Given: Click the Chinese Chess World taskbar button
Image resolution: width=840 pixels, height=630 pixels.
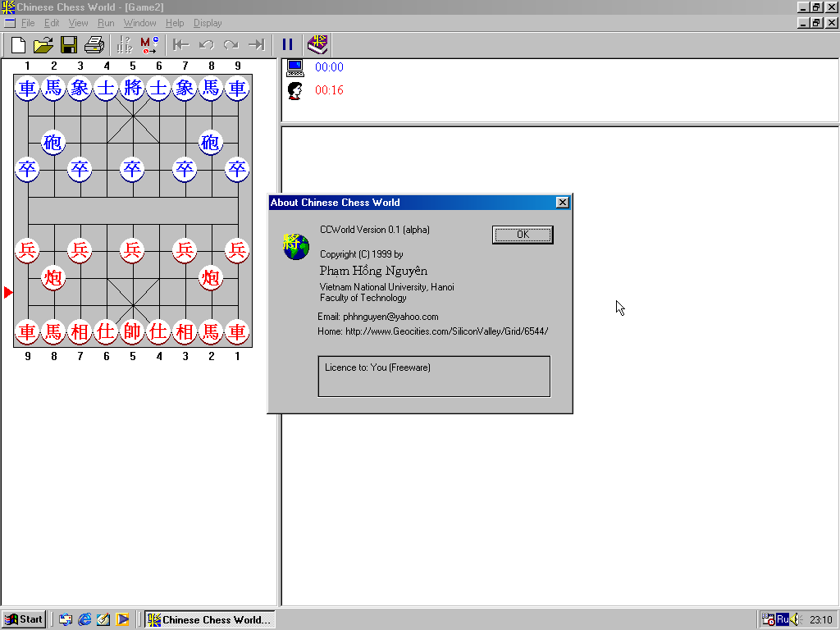Looking at the screenshot, I should click(x=210, y=620).
